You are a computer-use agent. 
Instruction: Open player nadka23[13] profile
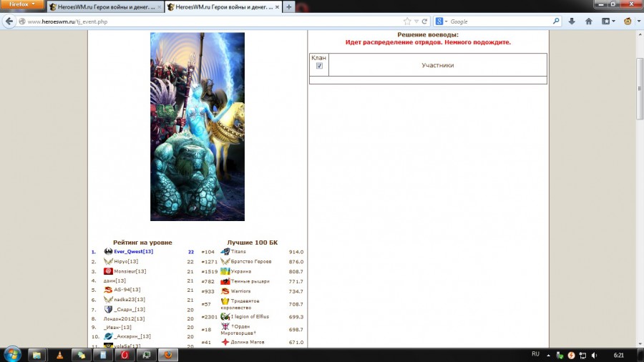[130, 300]
